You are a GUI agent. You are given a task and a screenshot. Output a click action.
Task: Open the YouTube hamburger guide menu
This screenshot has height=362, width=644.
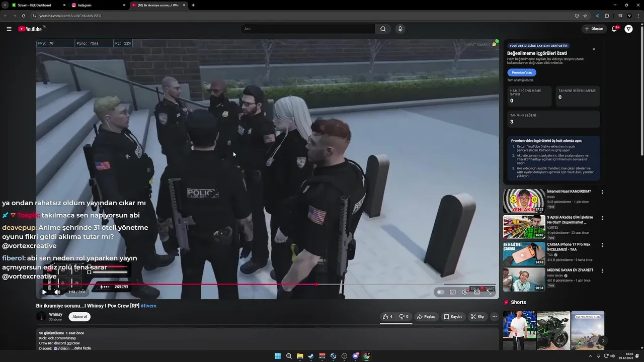(x=9, y=29)
